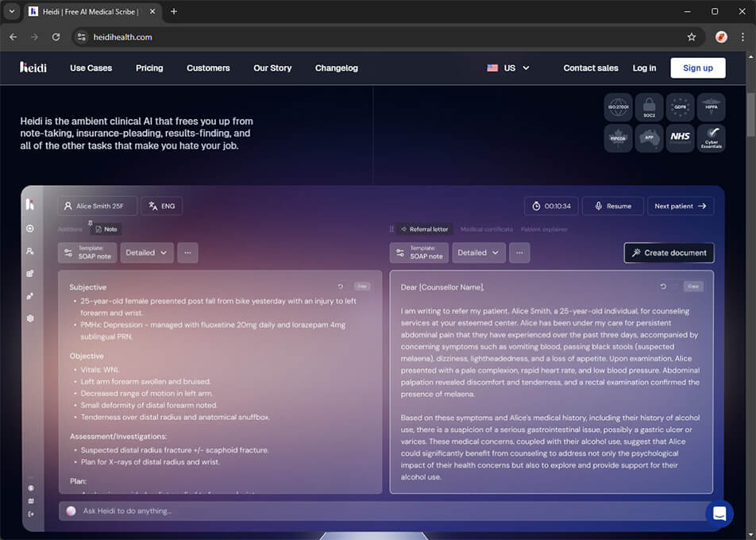Click the Next patient button
The width and height of the screenshot is (756, 540).
(x=681, y=206)
